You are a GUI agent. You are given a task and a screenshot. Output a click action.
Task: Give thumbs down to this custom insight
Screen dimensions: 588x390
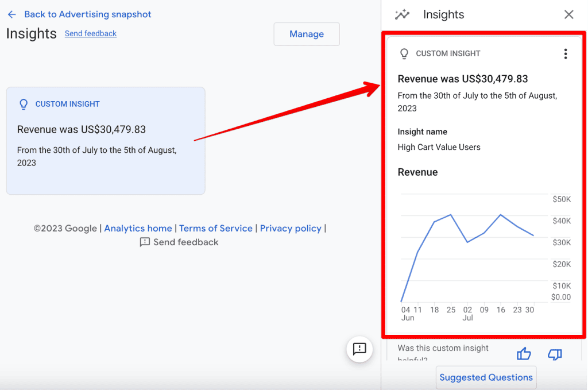555,354
